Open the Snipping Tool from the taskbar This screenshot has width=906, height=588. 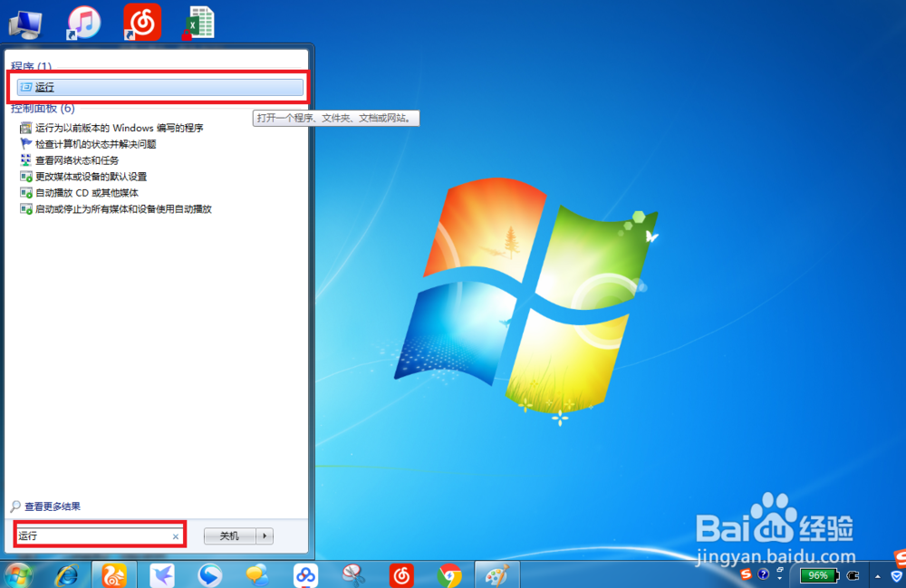[x=353, y=575]
